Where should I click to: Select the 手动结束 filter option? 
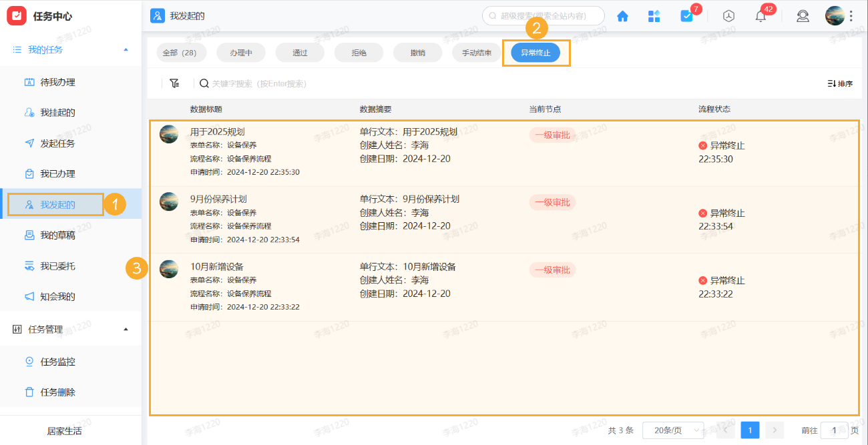tap(476, 52)
